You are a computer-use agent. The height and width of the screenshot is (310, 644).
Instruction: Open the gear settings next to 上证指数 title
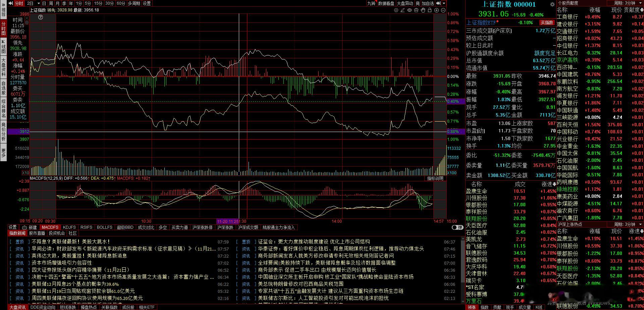pyautogui.click(x=552, y=4)
